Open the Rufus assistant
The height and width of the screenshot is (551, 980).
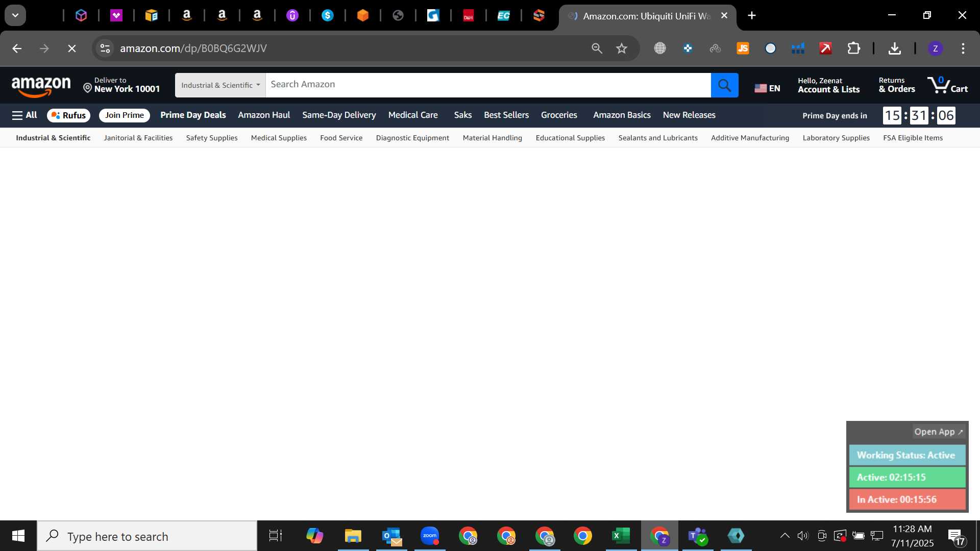click(x=68, y=115)
